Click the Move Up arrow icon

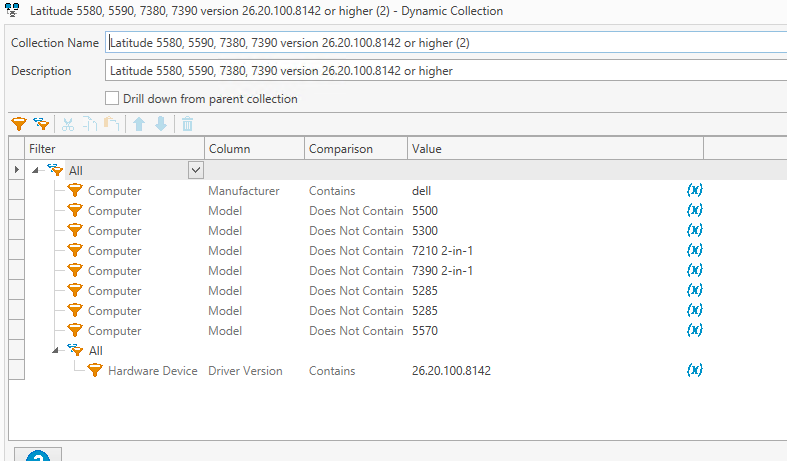139,125
